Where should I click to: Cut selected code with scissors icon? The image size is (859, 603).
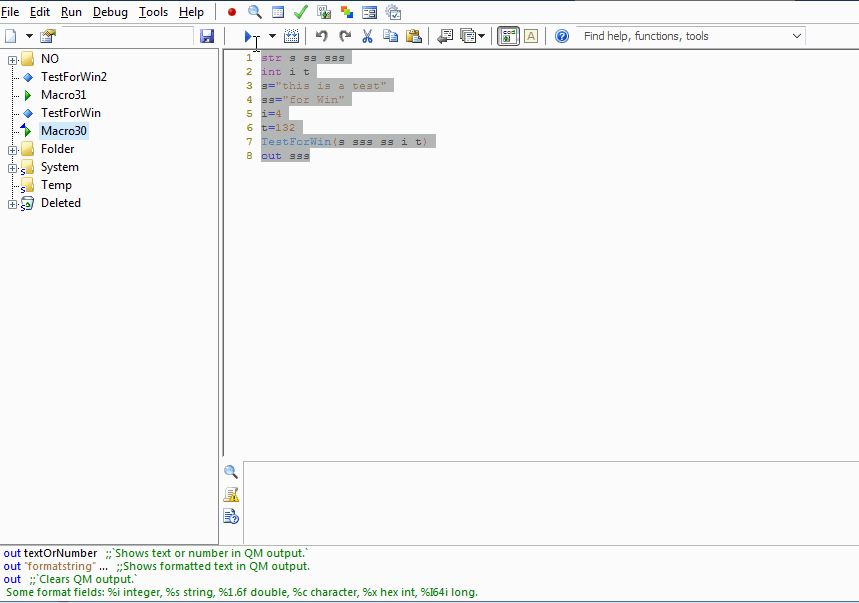pyautogui.click(x=367, y=36)
